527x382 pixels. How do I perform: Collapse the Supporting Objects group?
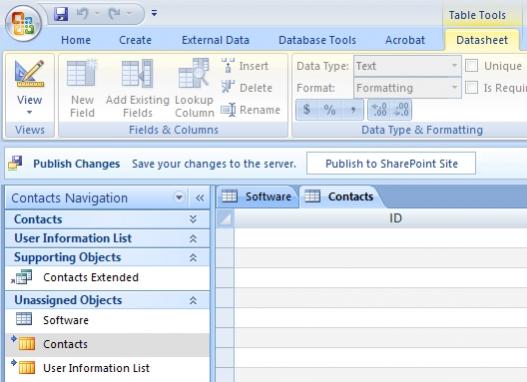(193, 258)
